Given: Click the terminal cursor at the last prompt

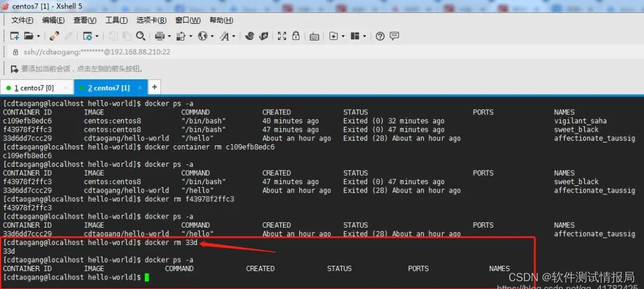Looking at the screenshot, I should pyautogui.click(x=147, y=278).
